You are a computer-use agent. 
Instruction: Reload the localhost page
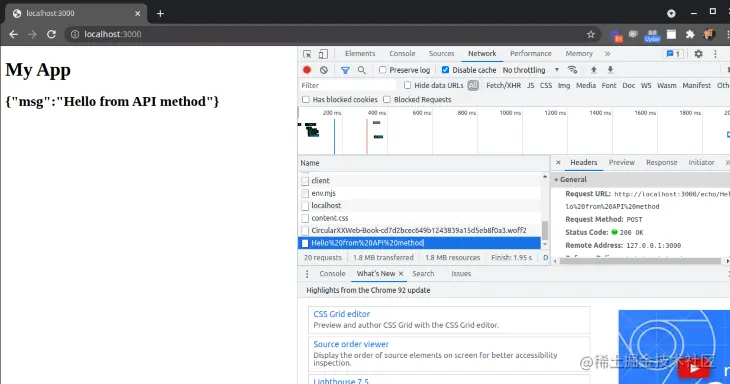click(51, 34)
